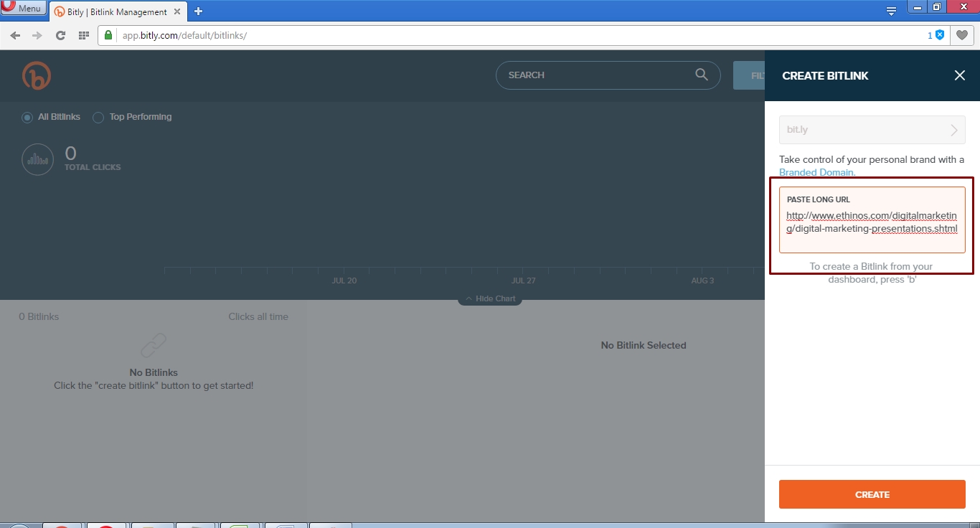980x528 pixels.
Task: Select the Top Performing radio button
Action: tap(98, 117)
